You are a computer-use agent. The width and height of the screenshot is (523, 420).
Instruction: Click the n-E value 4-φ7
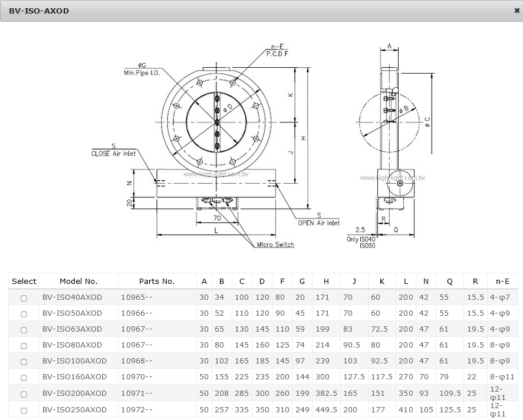[x=500, y=297]
